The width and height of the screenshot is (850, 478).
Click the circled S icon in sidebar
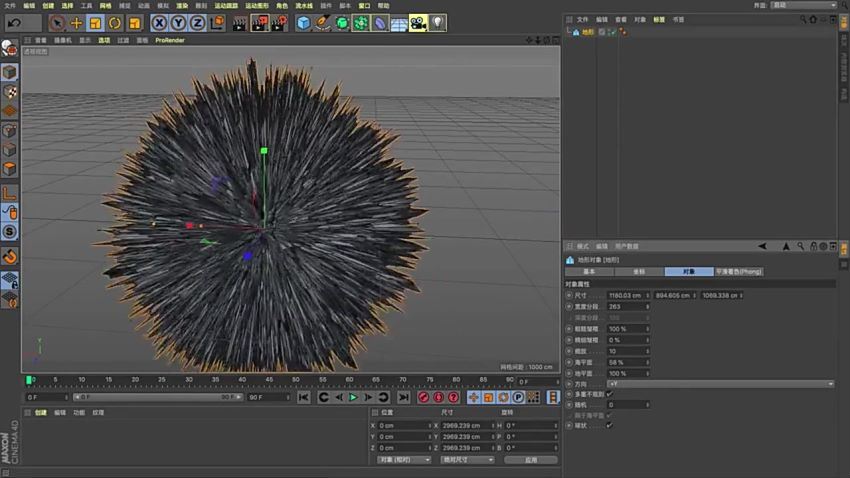coord(10,232)
